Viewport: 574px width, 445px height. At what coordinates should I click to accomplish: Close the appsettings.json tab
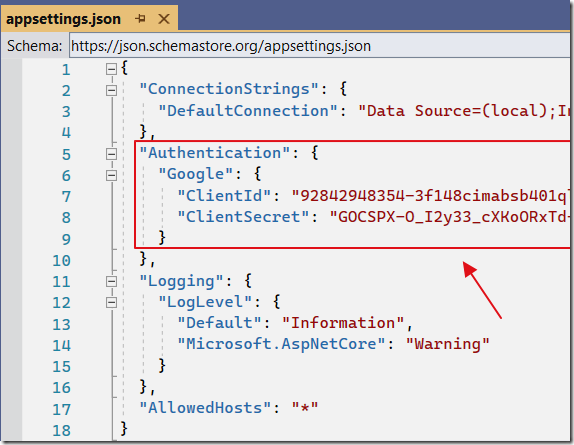(x=164, y=19)
